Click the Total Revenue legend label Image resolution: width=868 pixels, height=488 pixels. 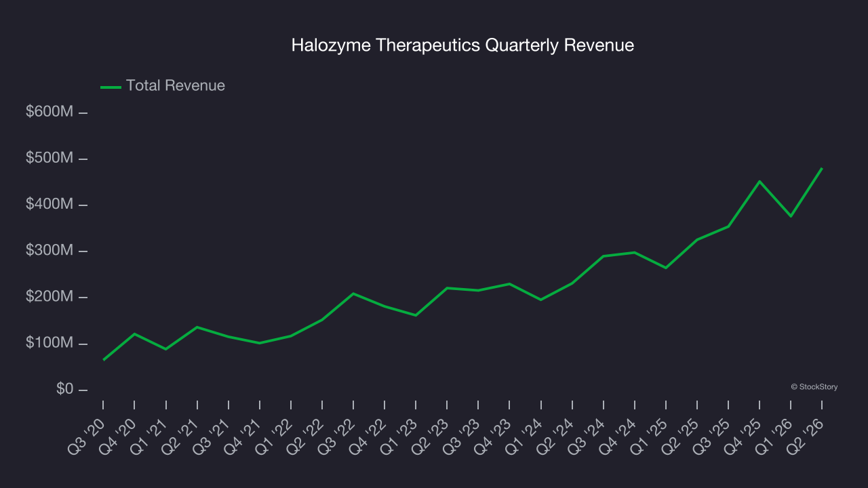tap(176, 86)
